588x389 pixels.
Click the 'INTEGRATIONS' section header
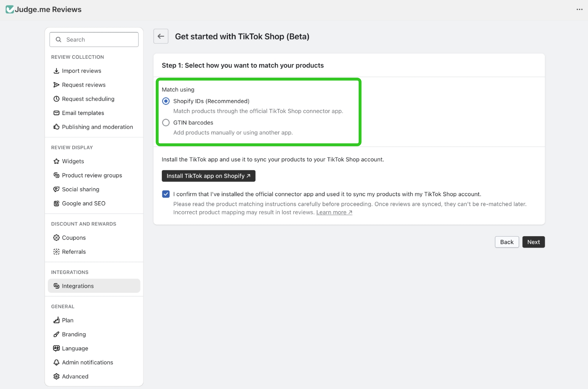70,272
